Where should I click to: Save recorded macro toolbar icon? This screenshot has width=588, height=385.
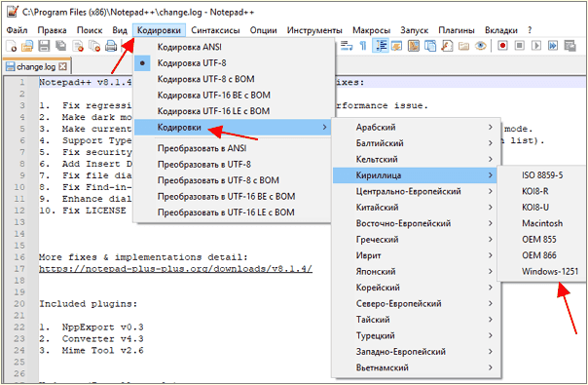[570, 46]
